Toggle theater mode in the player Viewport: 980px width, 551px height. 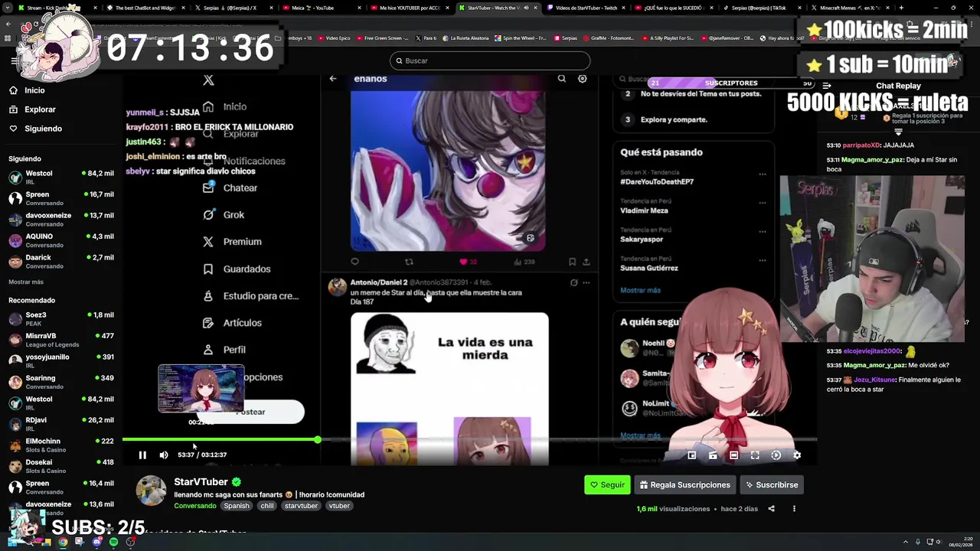click(733, 455)
